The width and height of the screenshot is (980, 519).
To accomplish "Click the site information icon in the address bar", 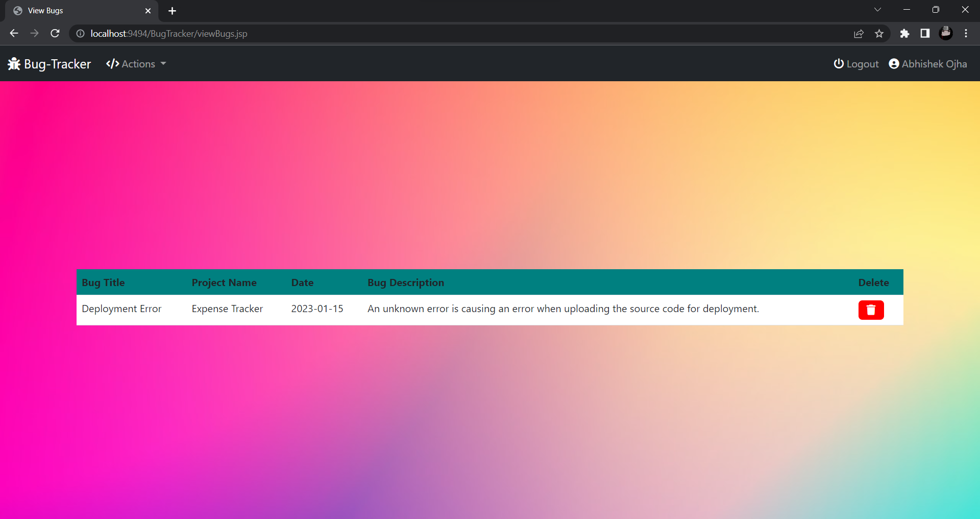I will point(80,34).
